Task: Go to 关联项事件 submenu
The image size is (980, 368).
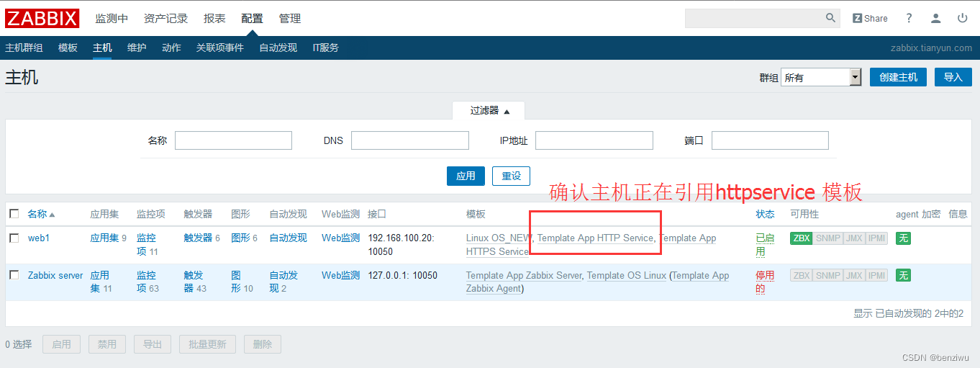Action: pos(220,48)
